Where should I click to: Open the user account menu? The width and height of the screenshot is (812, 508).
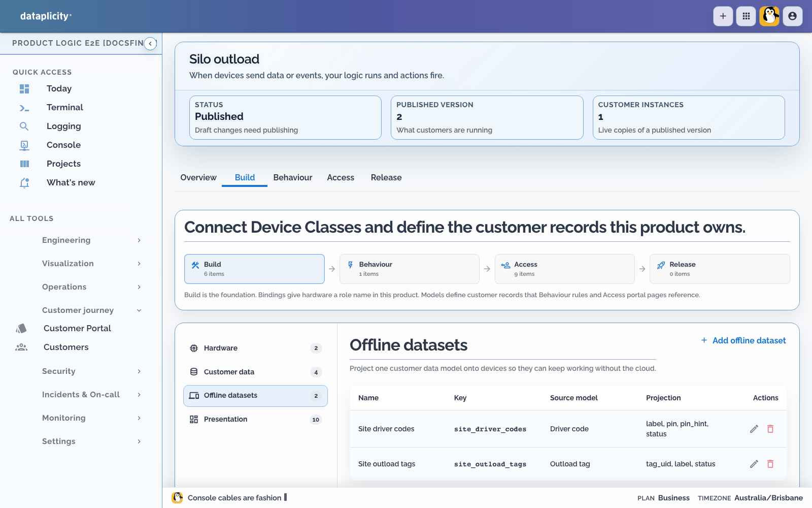click(792, 16)
